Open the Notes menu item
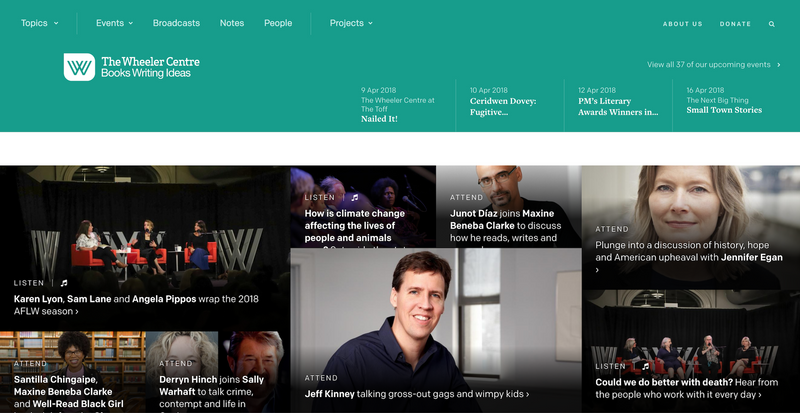 [x=231, y=23]
